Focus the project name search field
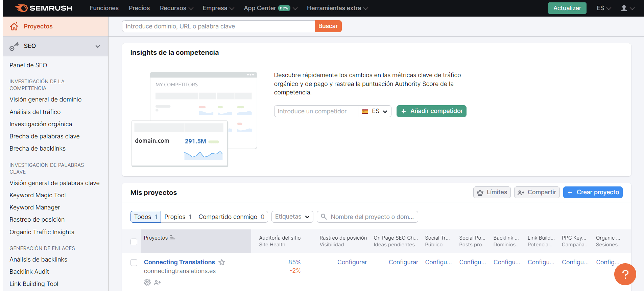644x291 pixels. [x=367, y=217]
